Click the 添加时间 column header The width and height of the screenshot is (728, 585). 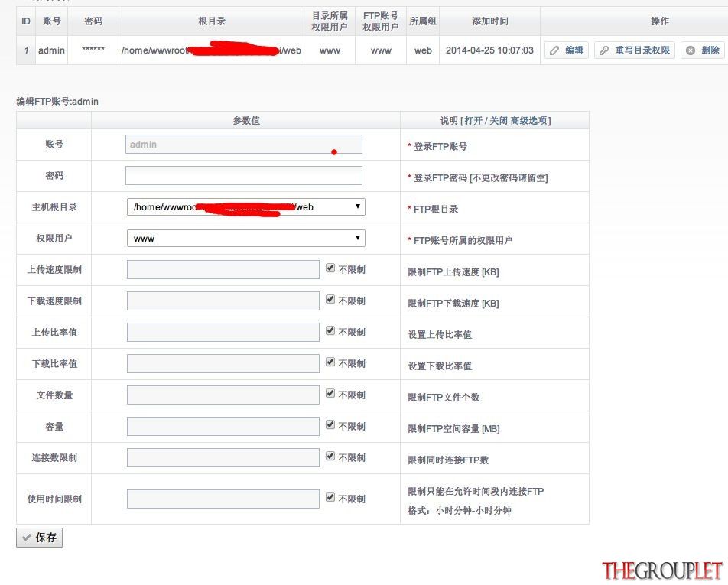click(x=490, y=21)
